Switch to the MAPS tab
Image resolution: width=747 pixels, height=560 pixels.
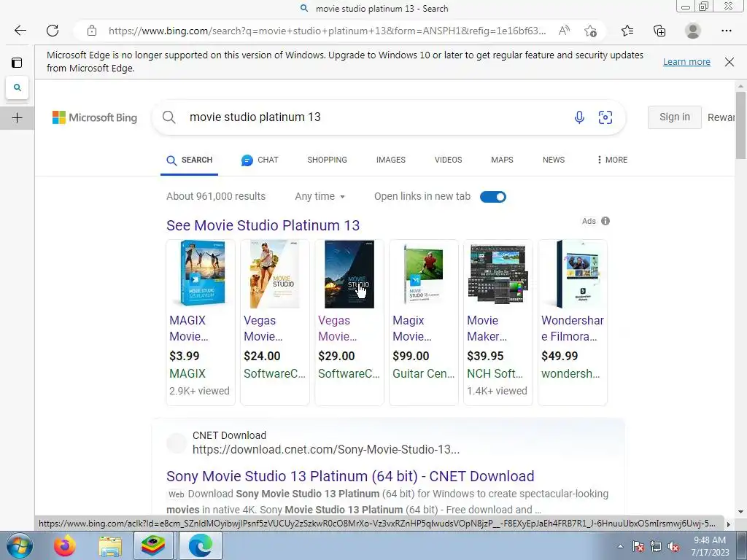502,160
